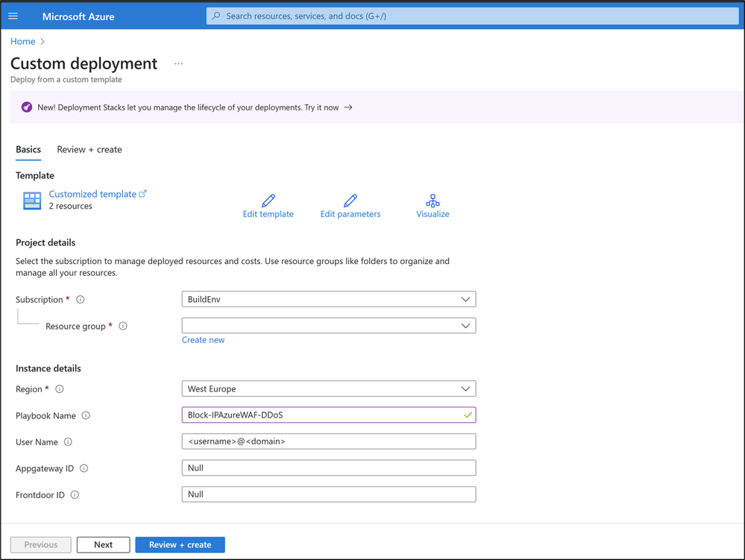Open the Azure portal hamburger menu

(13, 16)
